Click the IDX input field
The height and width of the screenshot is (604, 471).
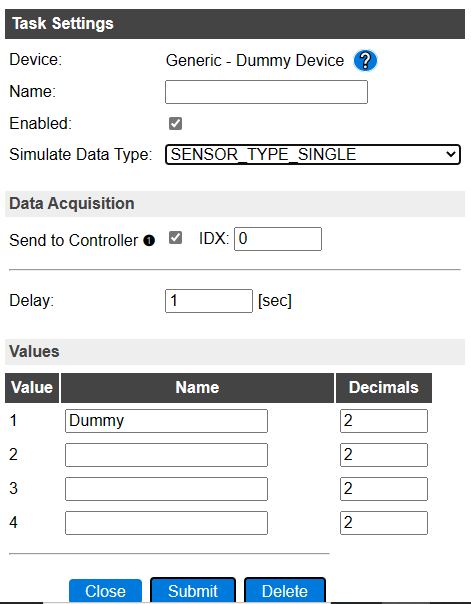pos(278,239)
